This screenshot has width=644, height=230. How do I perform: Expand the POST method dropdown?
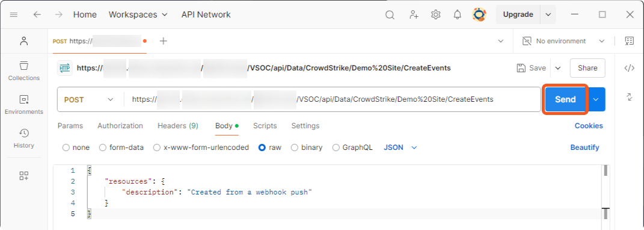[x=89, y=99]
